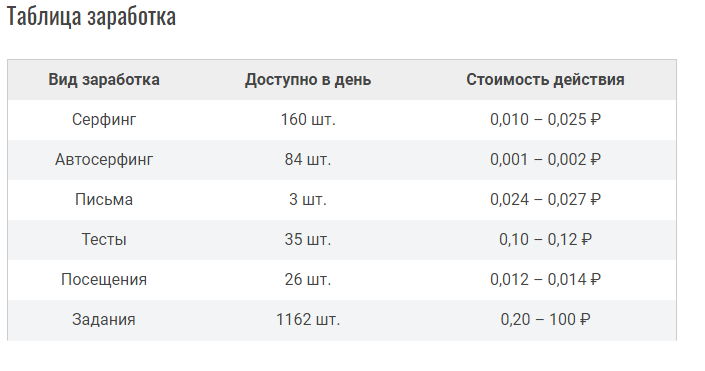This screenshot has width=705, height=371.
Task: Select the '0,10 – 0,12 ₽' price cell
Action: click(x=545, y=239)
